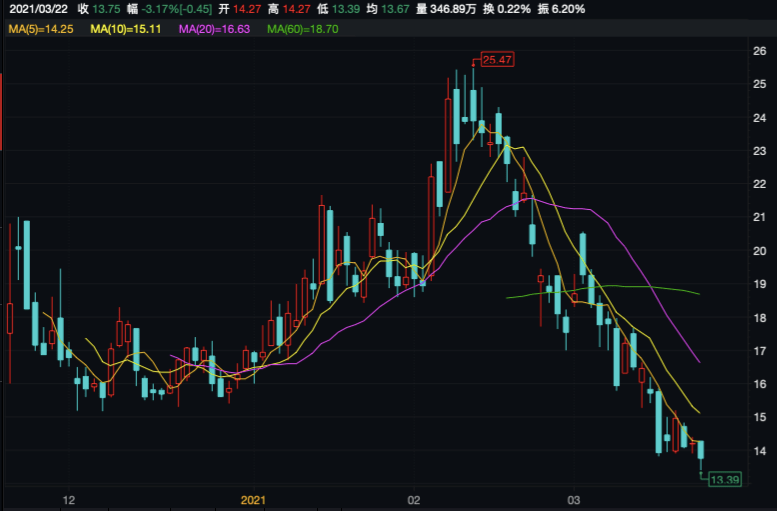
Task: Select the 2021 label on time axis
Action: pos(254,498)
